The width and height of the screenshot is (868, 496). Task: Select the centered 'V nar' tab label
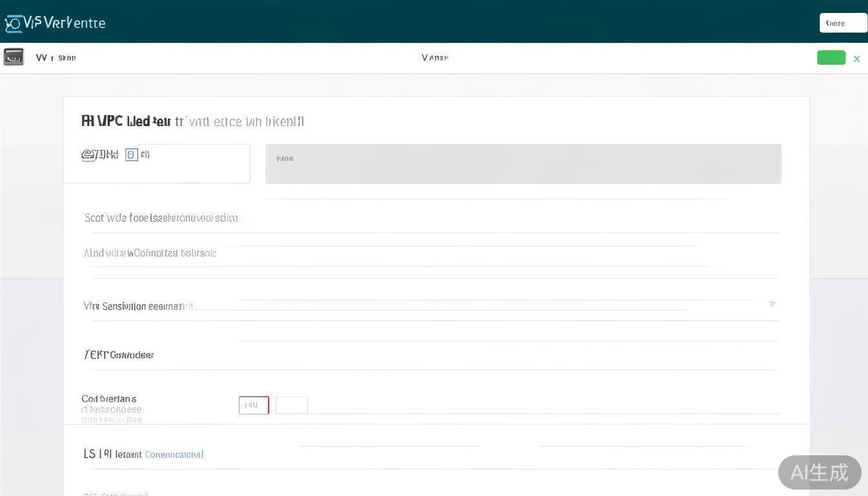coord(435,57)
